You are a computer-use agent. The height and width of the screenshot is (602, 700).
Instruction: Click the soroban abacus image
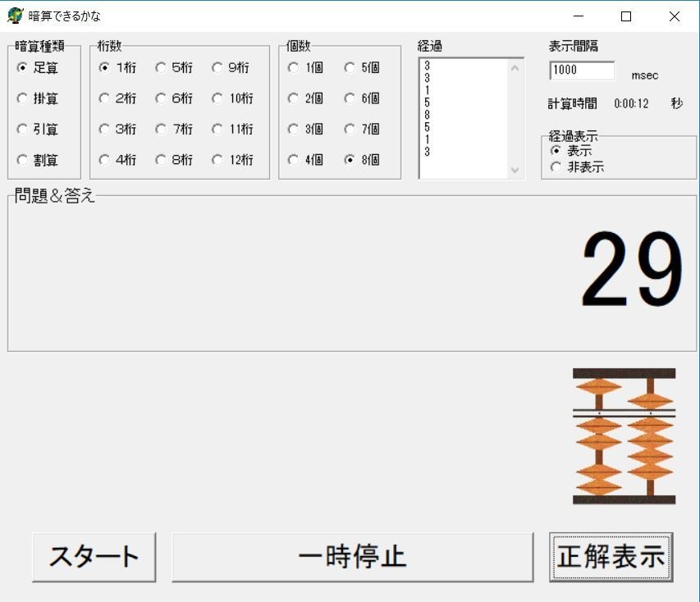point(625,436)
